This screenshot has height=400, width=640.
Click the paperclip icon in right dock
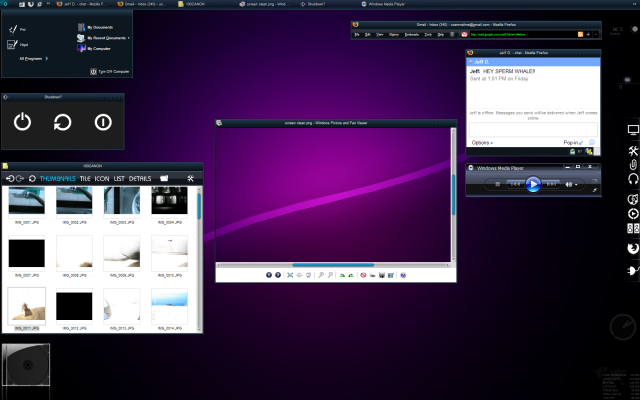point(633,164)
